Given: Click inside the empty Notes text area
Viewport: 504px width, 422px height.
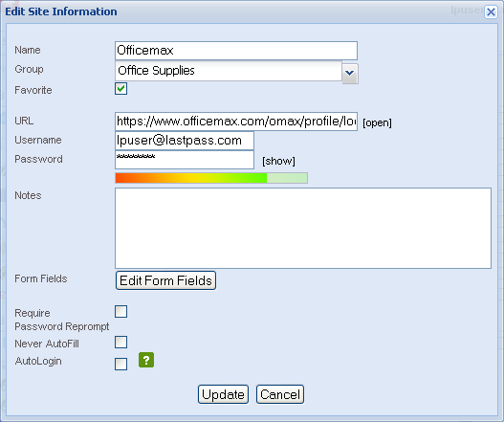Looking at the screenshot, I should 303,228.
